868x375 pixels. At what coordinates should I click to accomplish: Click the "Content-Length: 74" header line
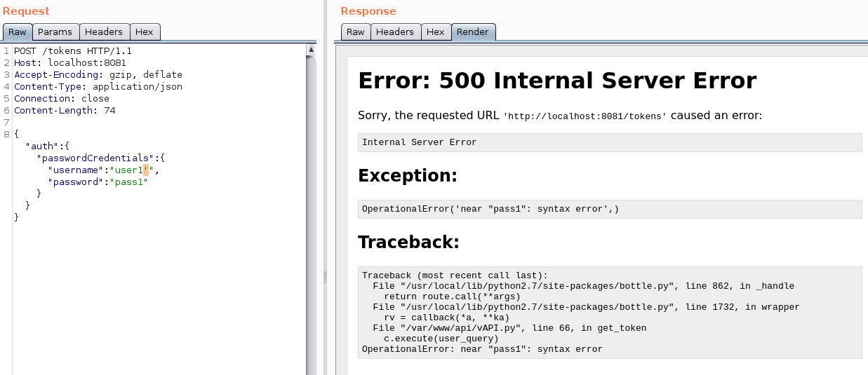pyautogui.click(x=65, y=111)
